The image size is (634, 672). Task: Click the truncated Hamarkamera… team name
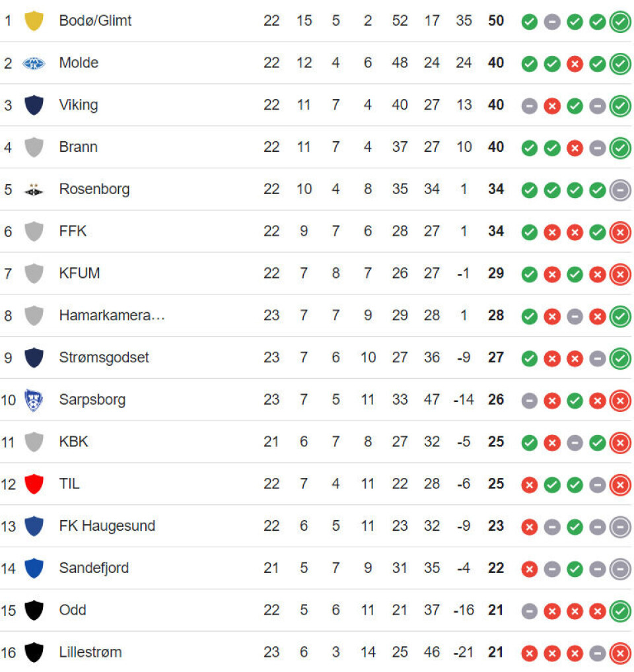coord(112,316)
